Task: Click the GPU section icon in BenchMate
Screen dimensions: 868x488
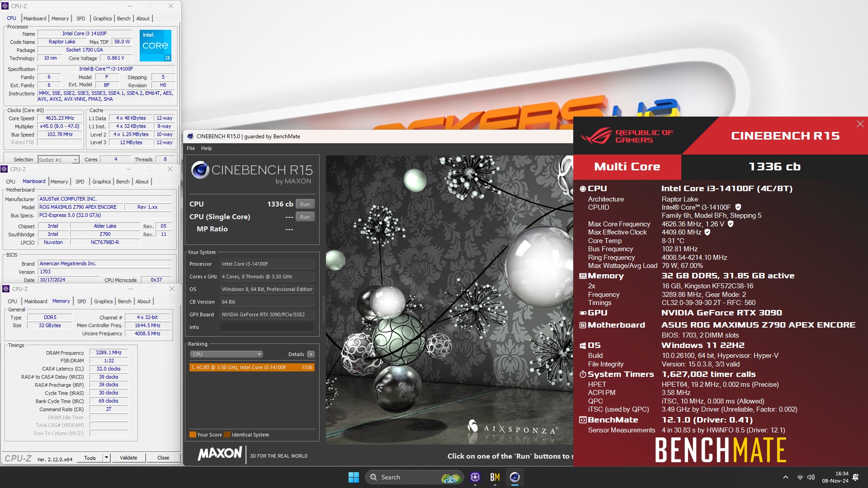Action: (x=583, y=313)
